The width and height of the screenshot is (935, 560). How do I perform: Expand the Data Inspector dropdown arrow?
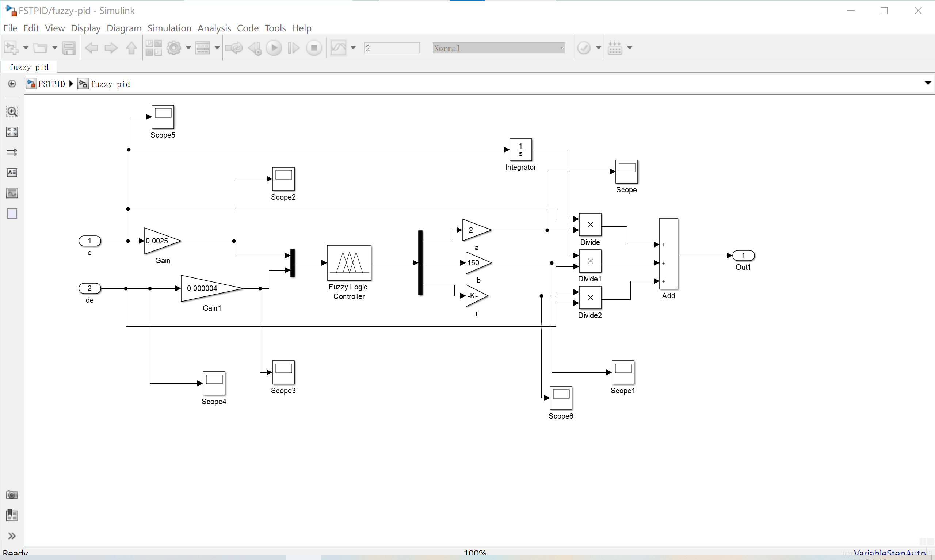pos(353,48)
